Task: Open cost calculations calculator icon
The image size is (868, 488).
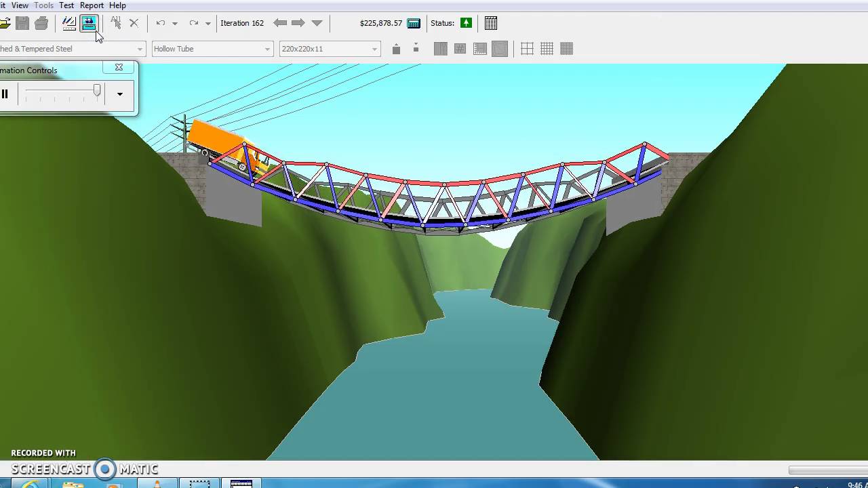Action: pyautogui.click(x=413, y=23)
